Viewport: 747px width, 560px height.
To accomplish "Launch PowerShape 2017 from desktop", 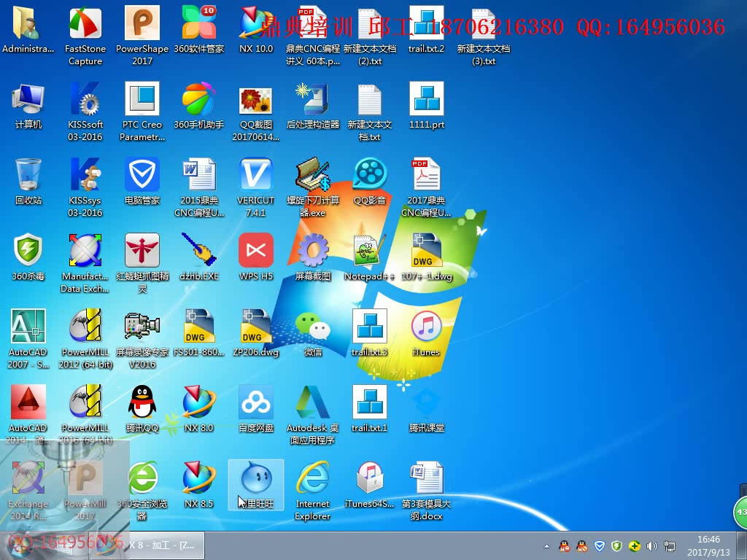I will point(142,36).
